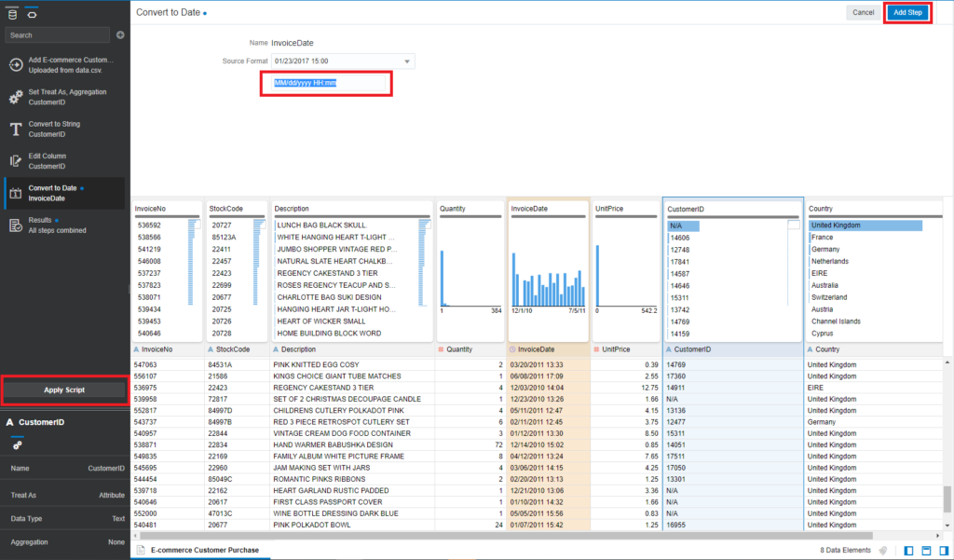Click the A text-type icon beside CustomerID heading

coord(9,422)
